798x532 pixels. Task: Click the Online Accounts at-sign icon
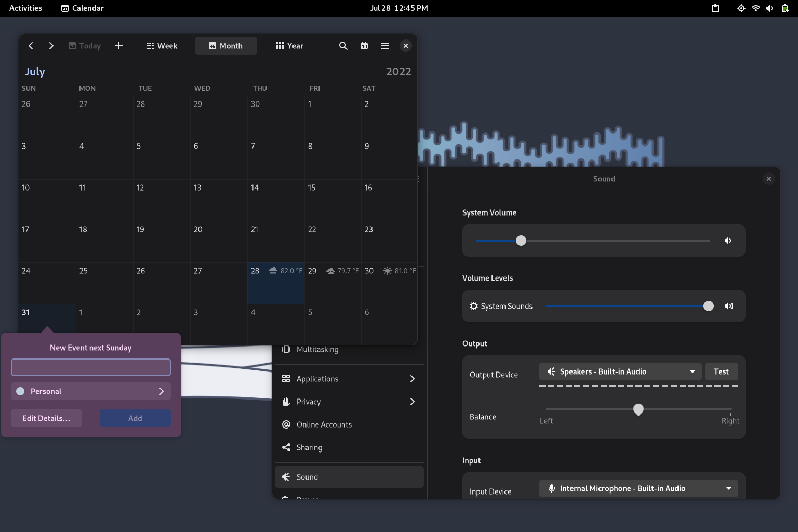pos(286,424)
